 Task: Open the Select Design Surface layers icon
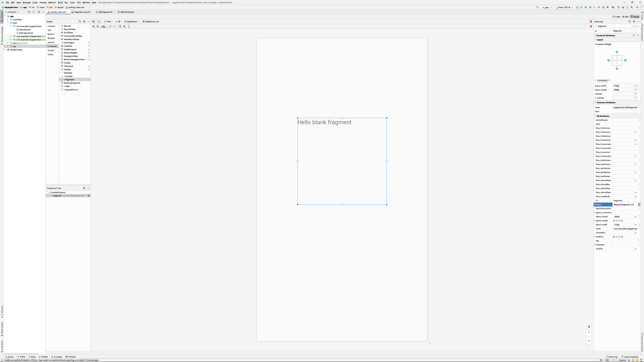click(94, 21)
